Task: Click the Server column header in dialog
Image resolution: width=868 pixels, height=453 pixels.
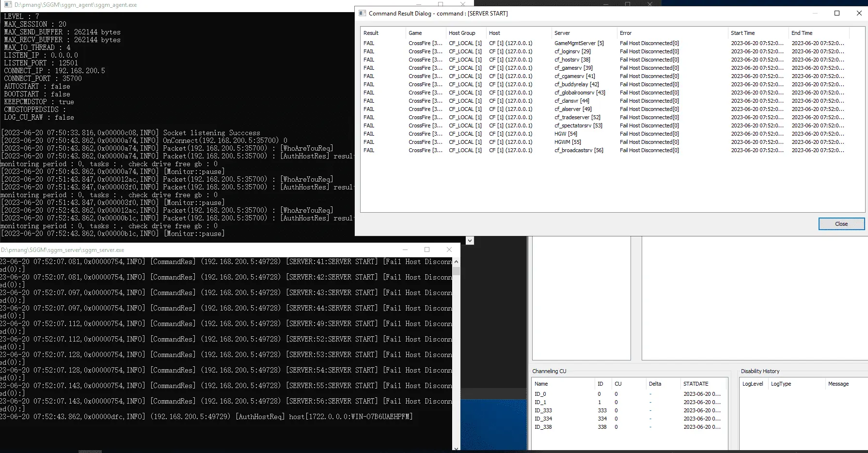Action: 584,33
